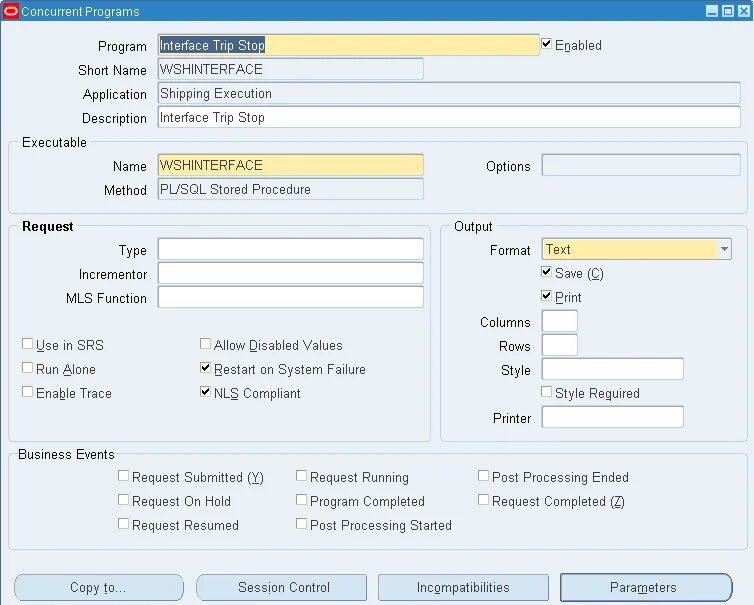Check Request Completed (Z) event

click(x=483, y=500)
